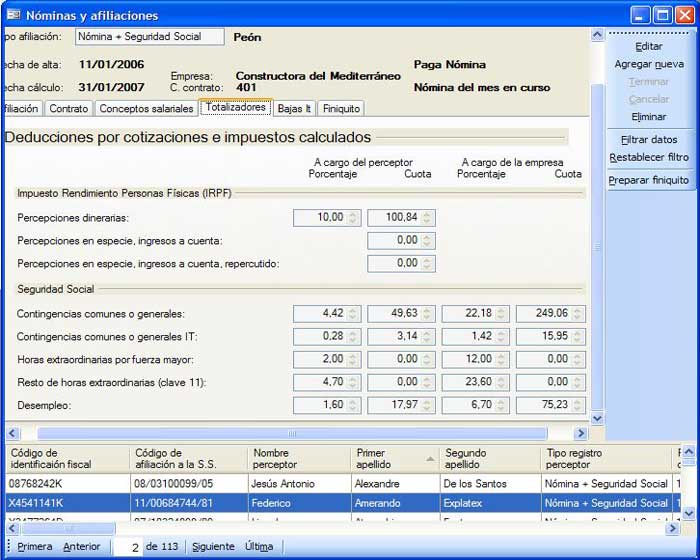The width and height of the screenshot is (700, 560).
Task: Click the form's horizontal scrollbar right arrow
Action: [580, 434]
